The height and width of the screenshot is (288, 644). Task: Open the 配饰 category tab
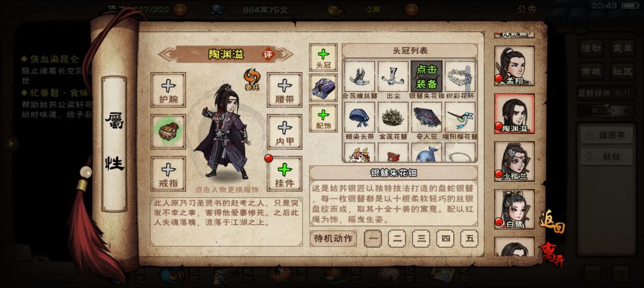323,118
